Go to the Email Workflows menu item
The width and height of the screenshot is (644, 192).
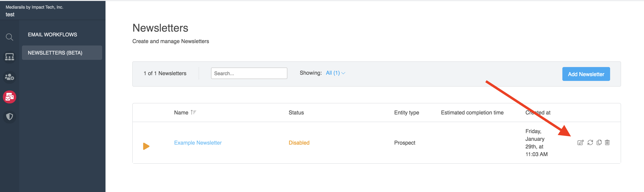click(x=52, y=34)
